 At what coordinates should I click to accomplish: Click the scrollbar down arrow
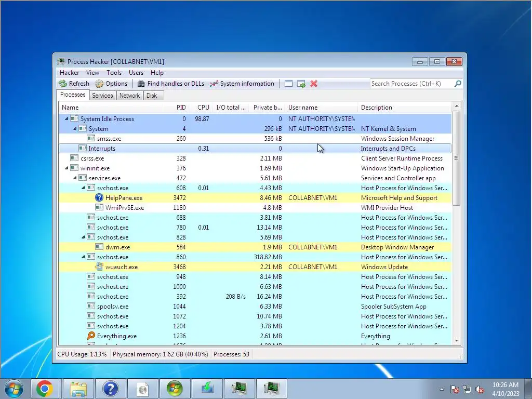(457, 341)
